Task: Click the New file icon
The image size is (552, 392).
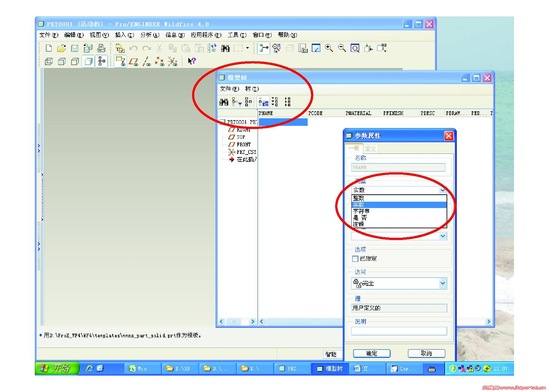Action: (49, 48)
